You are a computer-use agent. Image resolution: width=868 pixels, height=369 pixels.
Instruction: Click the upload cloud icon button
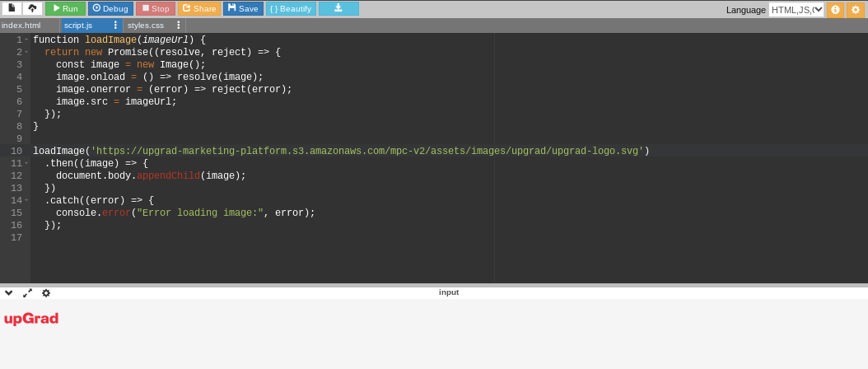(32, 8)
